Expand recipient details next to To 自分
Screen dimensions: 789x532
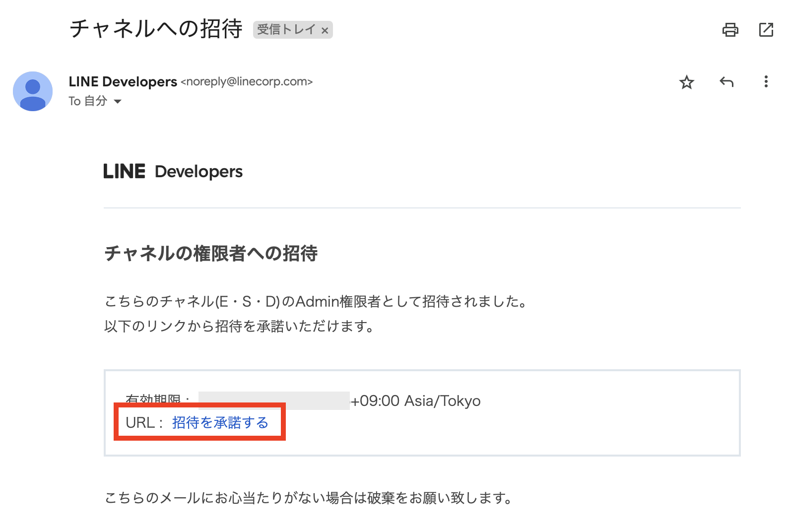(x=118, y=101)
